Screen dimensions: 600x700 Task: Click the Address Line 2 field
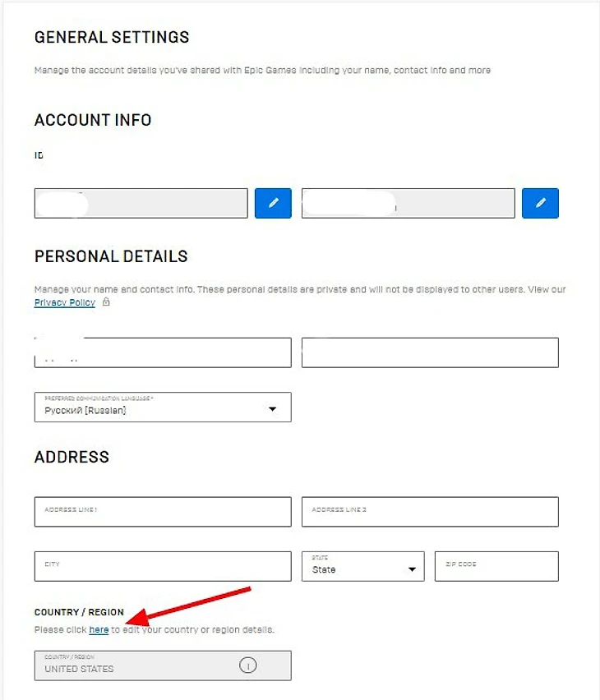pos(430,512)
